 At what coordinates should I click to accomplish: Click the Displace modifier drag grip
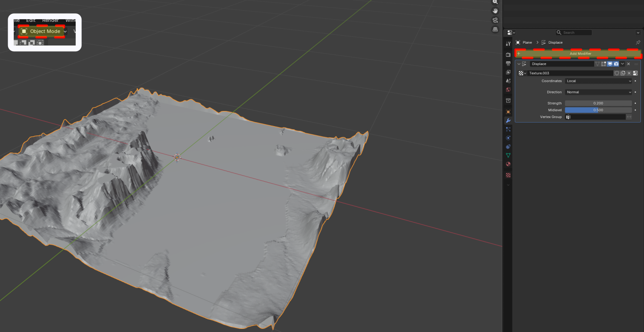636,64
